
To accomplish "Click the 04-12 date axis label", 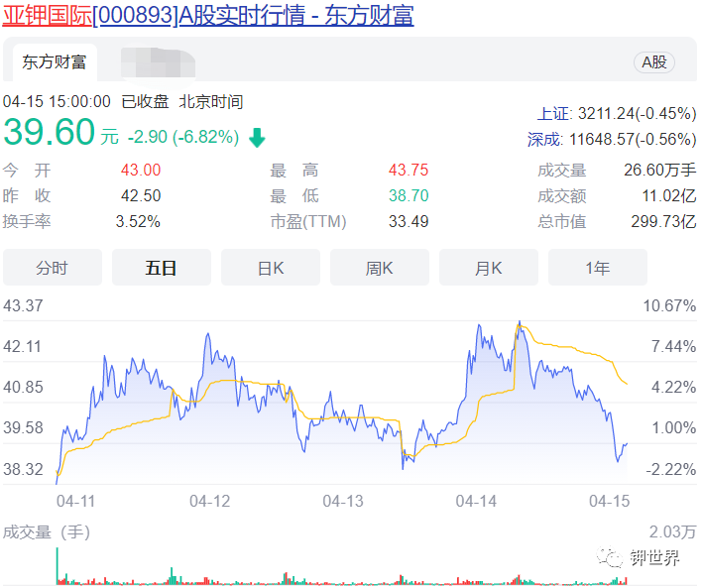I will 209,501.
